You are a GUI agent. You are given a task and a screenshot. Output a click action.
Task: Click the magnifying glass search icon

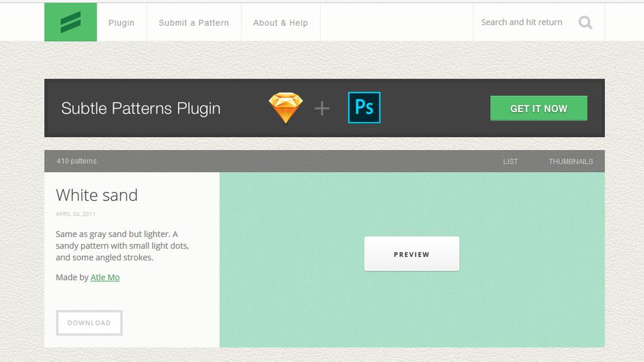pos(585,23)
